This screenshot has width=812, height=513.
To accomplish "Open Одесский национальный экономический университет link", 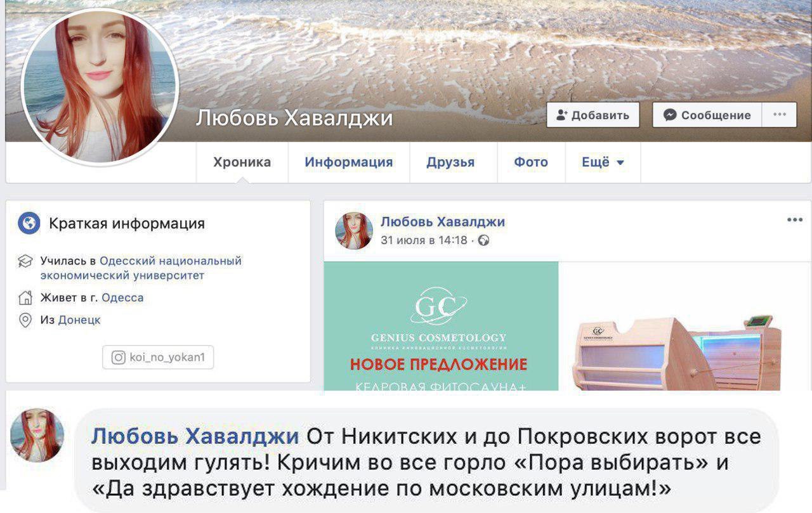I will point(141,268).
